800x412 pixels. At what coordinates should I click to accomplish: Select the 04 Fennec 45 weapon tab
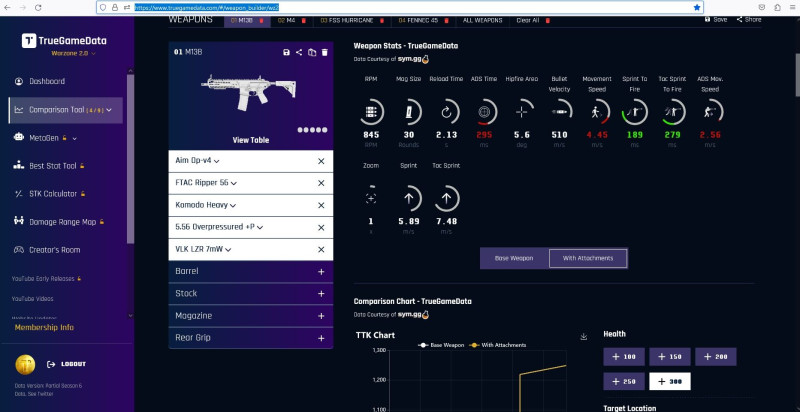[x=418, y=20]
